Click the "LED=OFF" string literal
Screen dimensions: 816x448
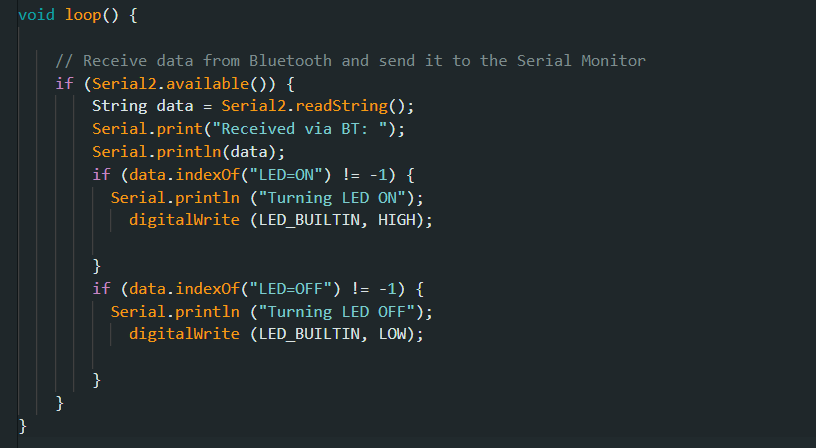pos(291,289)
